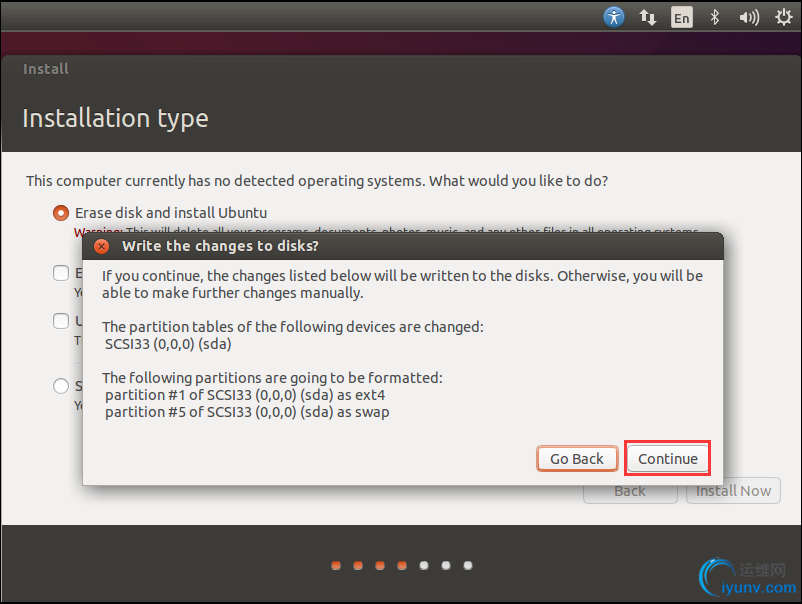Click the Install window title text
The height and width of the screenshot is (604, 802).
pyautogui.click(x=46, y=69)
